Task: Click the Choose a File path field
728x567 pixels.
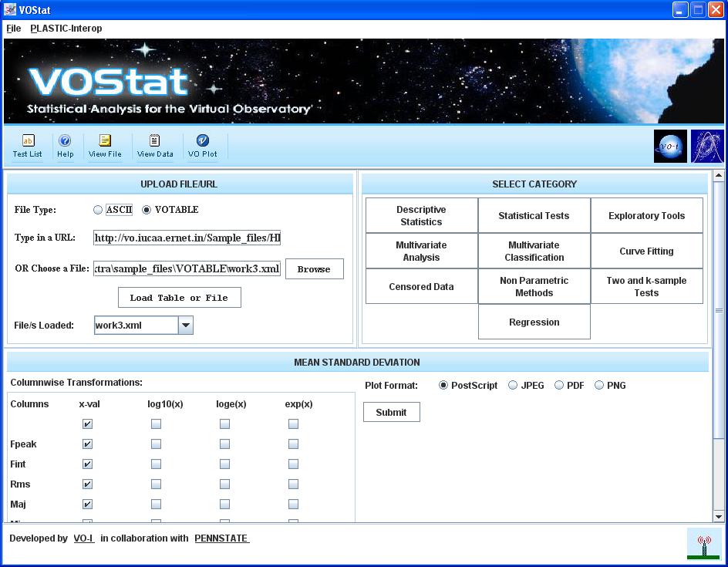Action: (187, 268)
